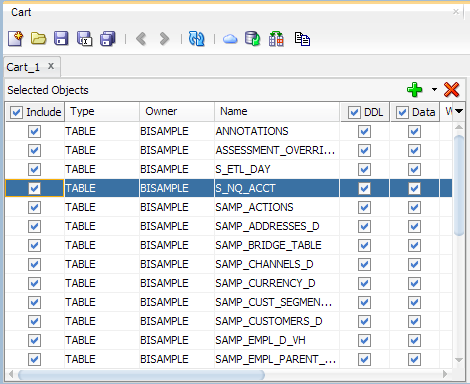
Task: Select the SAMP_ACTIONS name cell
Action: click(x=277, y=207)
